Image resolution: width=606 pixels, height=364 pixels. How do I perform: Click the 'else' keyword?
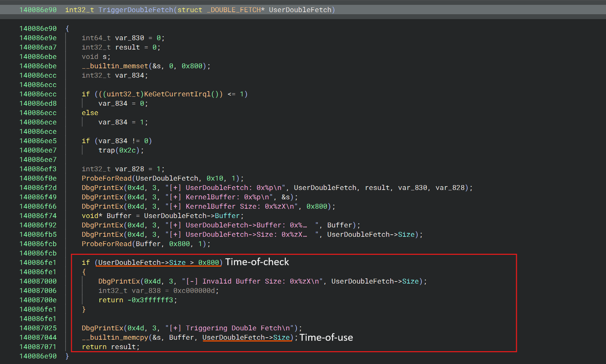pos(90,113)
